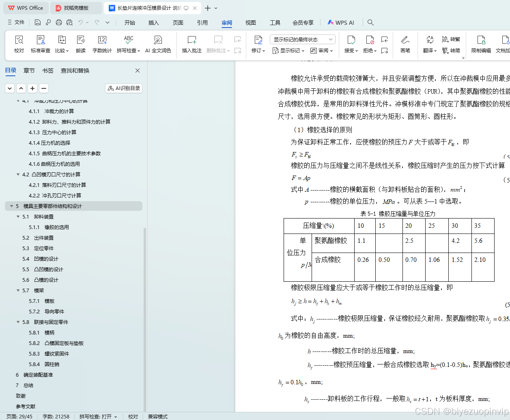Click the save document icon
510x420 pixels.
pyautogui.click(x=38, y=22)
